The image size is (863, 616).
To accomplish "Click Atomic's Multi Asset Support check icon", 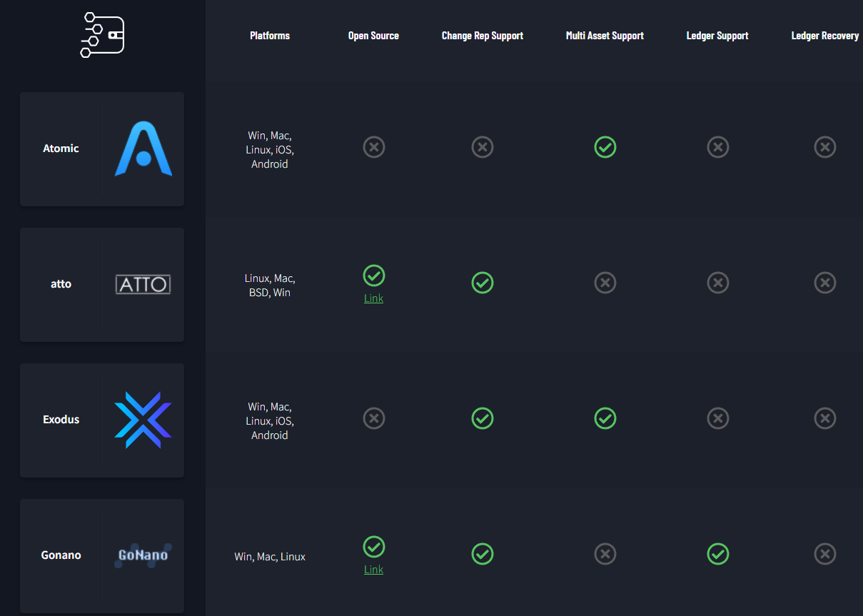I will 605,147.
